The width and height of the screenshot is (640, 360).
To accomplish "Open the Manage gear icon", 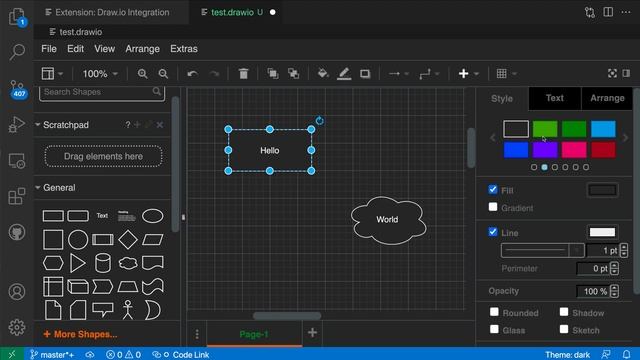I will (17, 327).
